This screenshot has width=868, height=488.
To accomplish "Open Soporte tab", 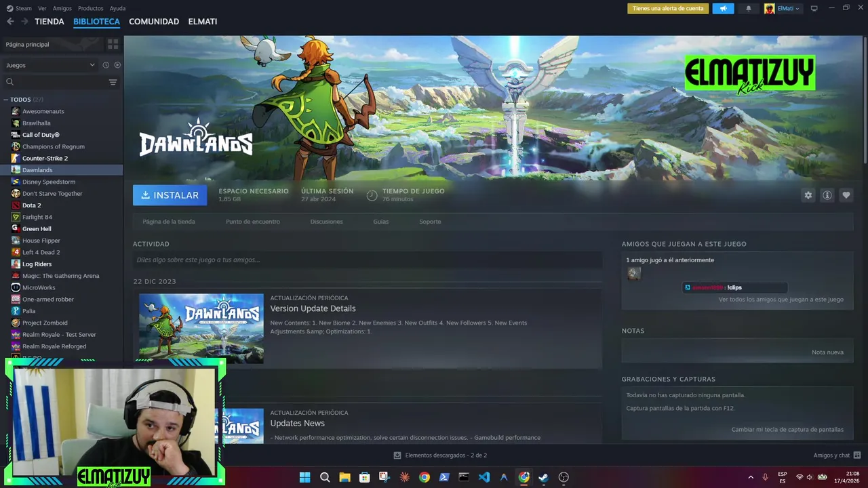I will point(430,222).
